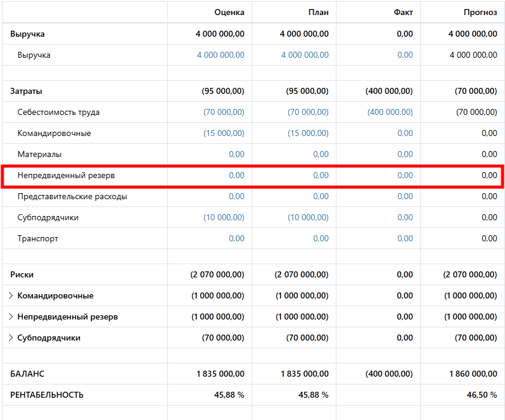Open Субподрядчики Оценка (10 000,00) link
Image resolution: width=505 pixels, height=420 pixels.
point(223,217)
